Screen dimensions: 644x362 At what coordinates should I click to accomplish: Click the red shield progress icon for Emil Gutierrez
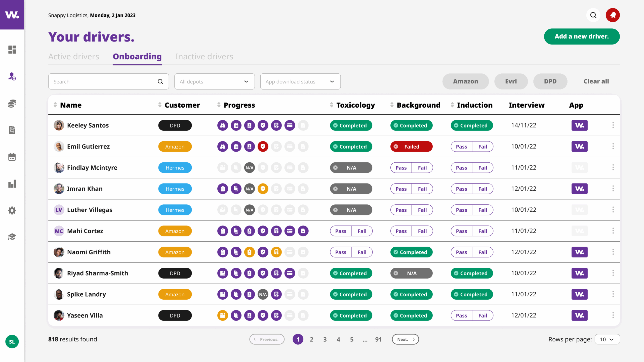tap(263, 147)
